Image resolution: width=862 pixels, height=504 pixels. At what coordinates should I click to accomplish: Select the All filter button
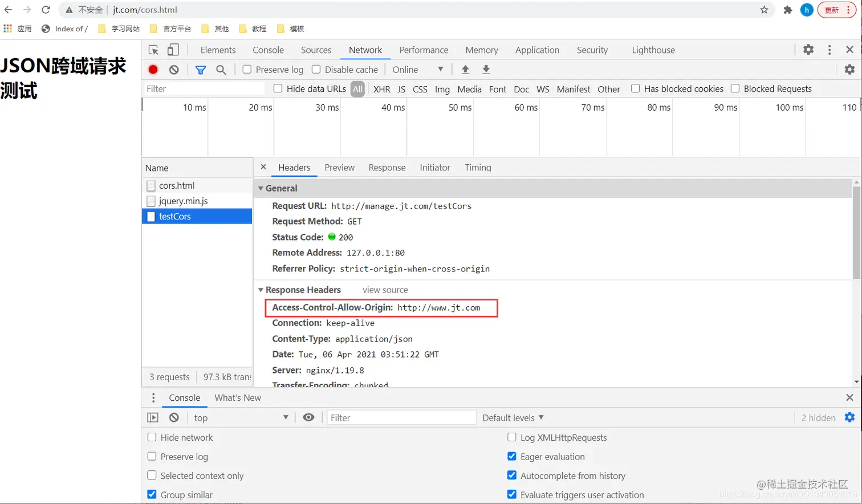click(357, 89)
